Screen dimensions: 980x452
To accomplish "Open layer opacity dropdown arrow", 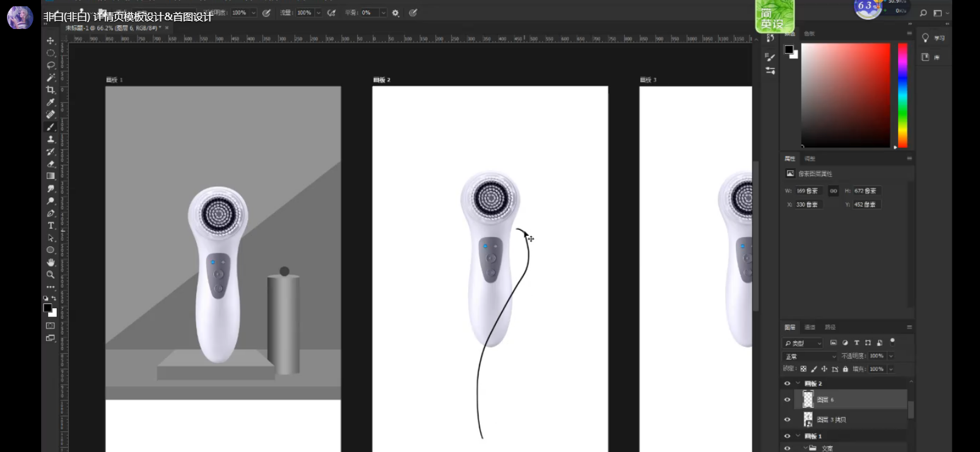I will point(891,356).
